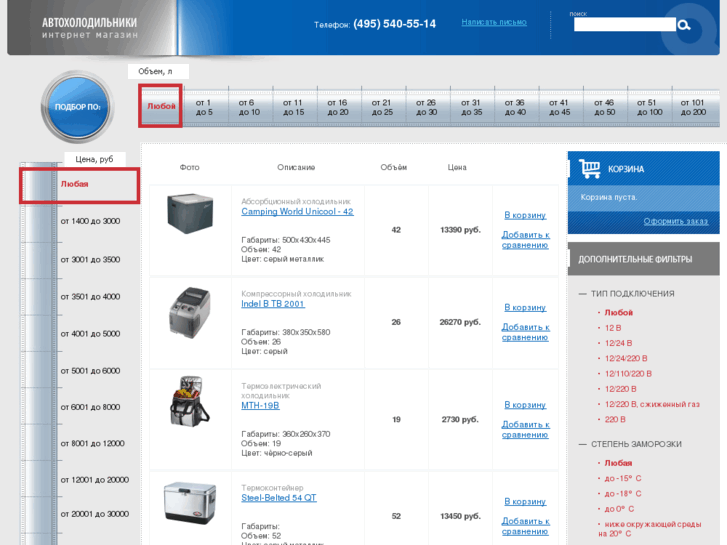Add Indel B TB 2001 to comparison

click(x=525, y=332)
